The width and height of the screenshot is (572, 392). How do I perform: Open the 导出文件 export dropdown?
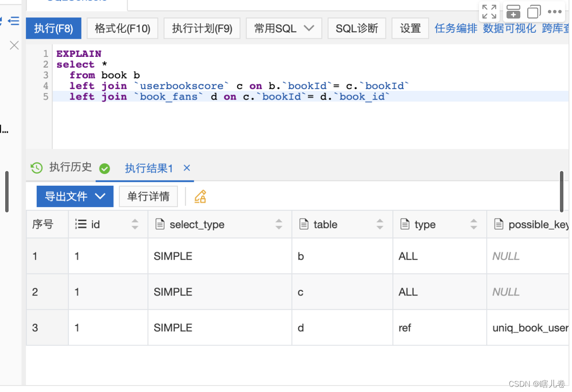pyautogui.click(x=75, y=196)
